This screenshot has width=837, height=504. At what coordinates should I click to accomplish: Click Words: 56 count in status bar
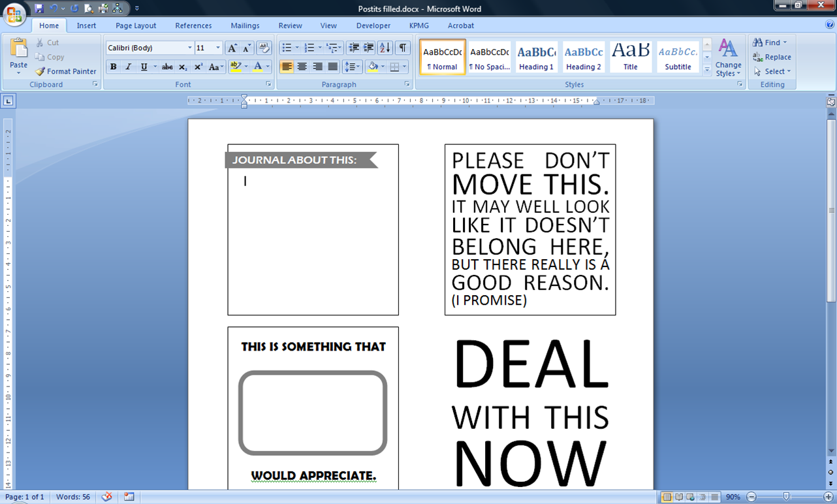(73, 497)
